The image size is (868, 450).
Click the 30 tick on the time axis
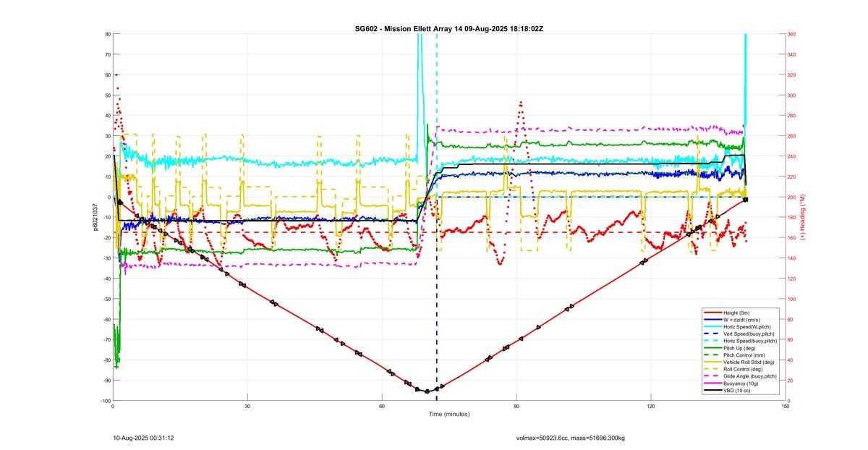[x=248, y=407]
